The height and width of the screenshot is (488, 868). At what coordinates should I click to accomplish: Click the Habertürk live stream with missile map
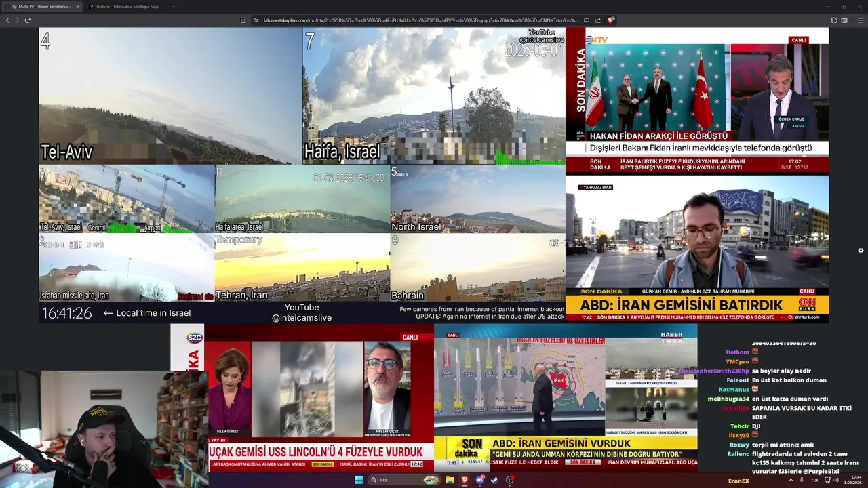tap(566, 397)
